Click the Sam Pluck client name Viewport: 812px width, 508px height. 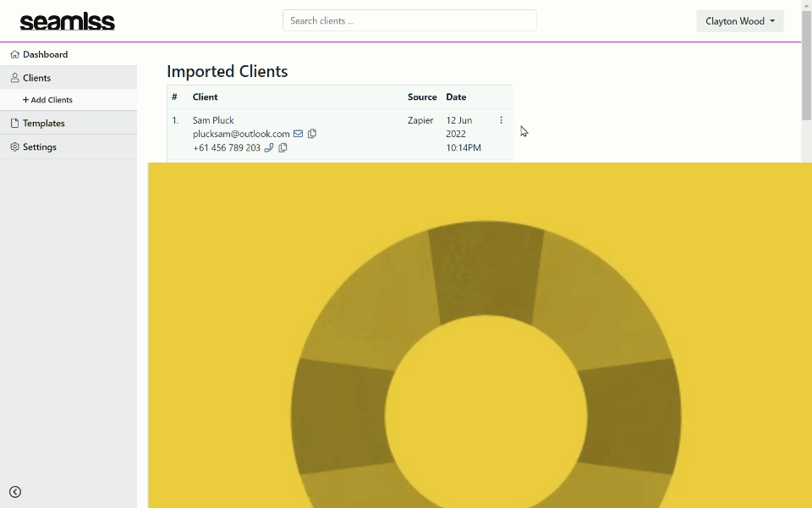[x=213, y=120]
